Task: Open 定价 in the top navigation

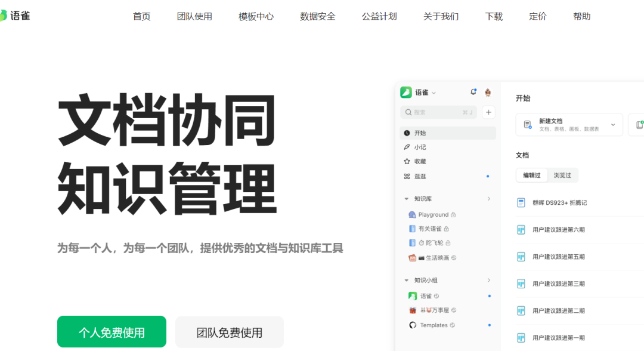Action: click(538, 17)
